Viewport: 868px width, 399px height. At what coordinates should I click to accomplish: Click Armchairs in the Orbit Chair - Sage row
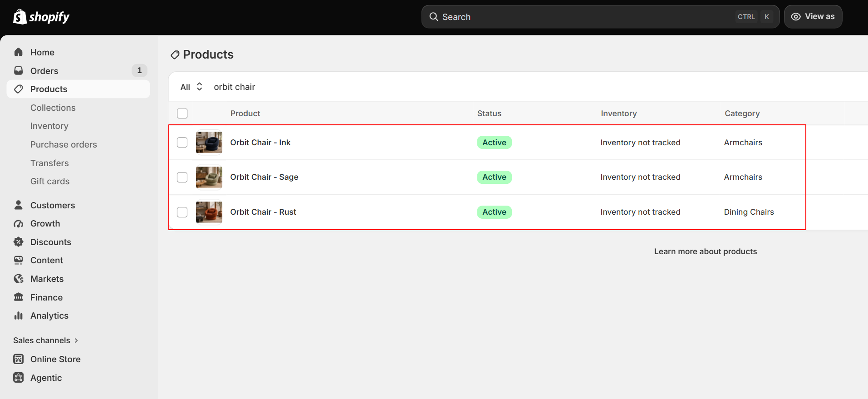(x=743, y=177)
